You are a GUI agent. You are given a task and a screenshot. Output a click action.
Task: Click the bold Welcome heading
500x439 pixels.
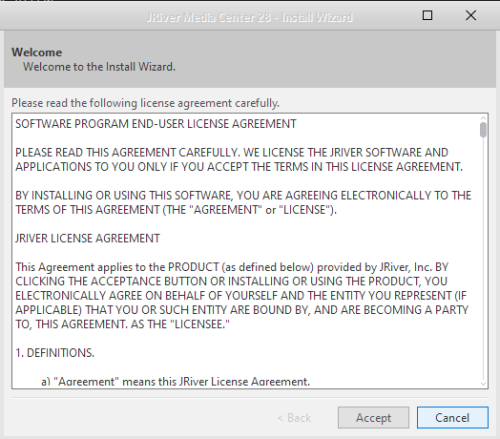click(x=37, y=52)
